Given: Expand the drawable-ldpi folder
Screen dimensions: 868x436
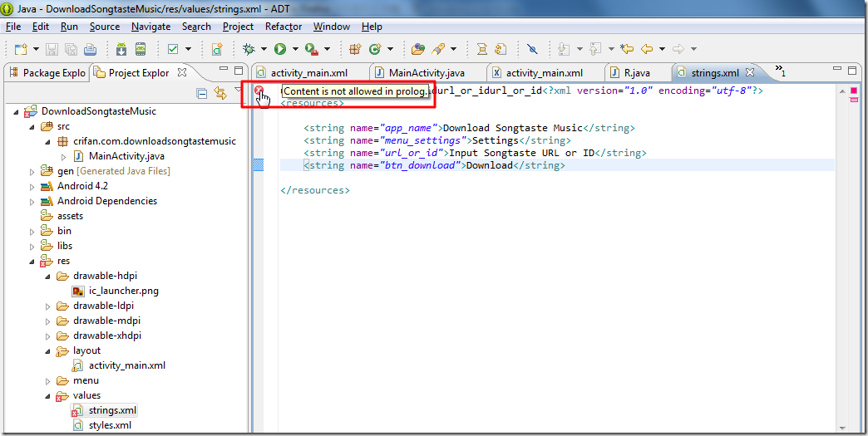Looking at the screenshot, I should [x=47, y=306].
